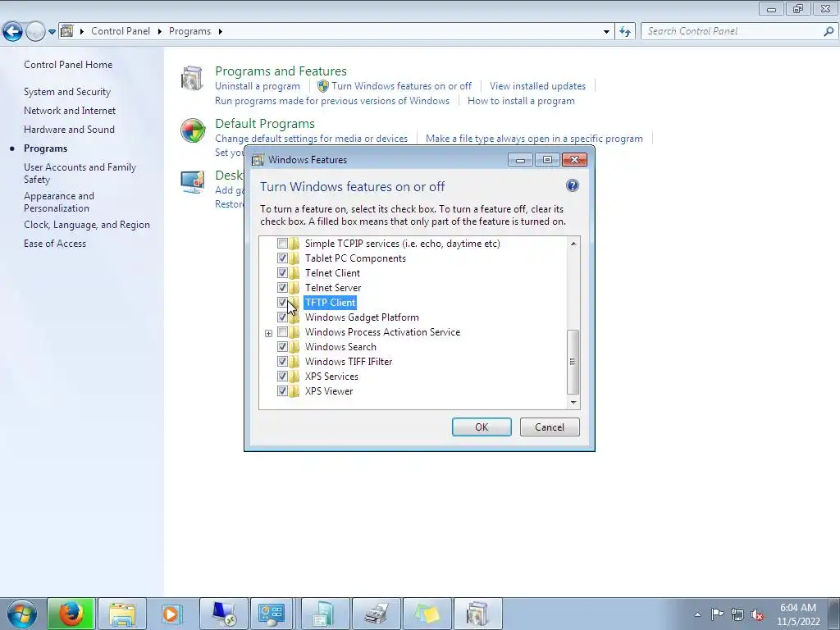Uncheck the Telnet Server feature

pyautogui.click(x=282, y=288)
